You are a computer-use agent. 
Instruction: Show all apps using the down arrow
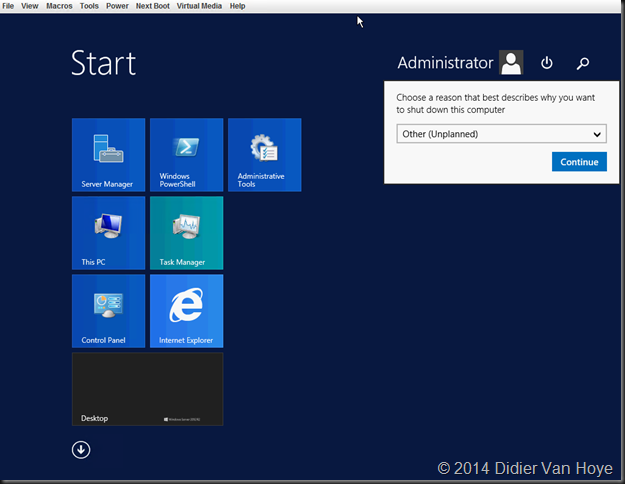tap(81, 450)
